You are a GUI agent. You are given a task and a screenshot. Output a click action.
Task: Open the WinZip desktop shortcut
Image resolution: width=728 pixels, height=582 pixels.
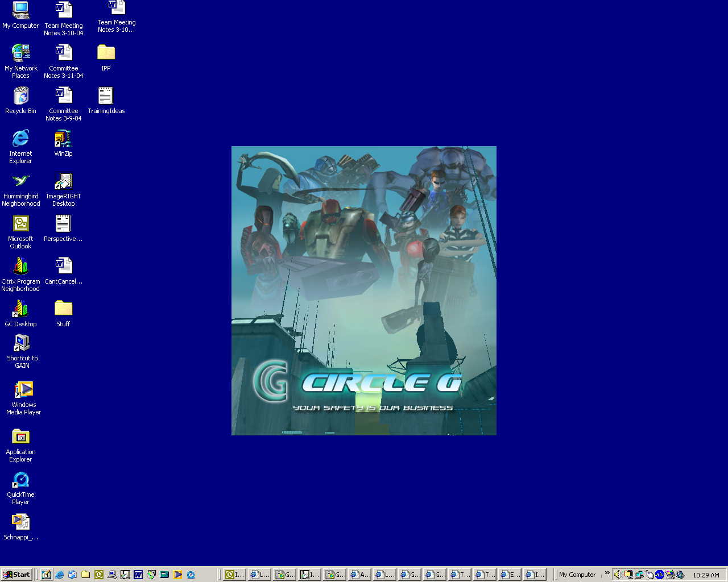click(63, 140)
